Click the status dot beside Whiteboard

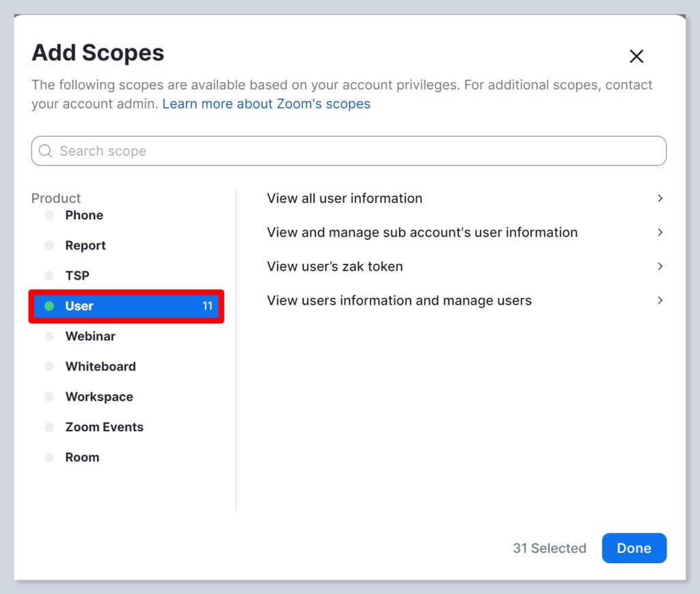pyautogui.click(x=49, y=366)
